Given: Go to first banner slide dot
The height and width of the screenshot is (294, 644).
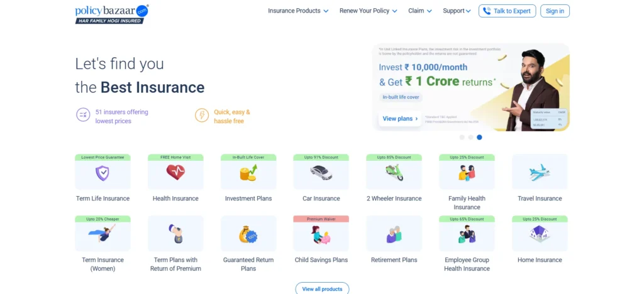Looking at the screenshot, I should coord(462,138).
